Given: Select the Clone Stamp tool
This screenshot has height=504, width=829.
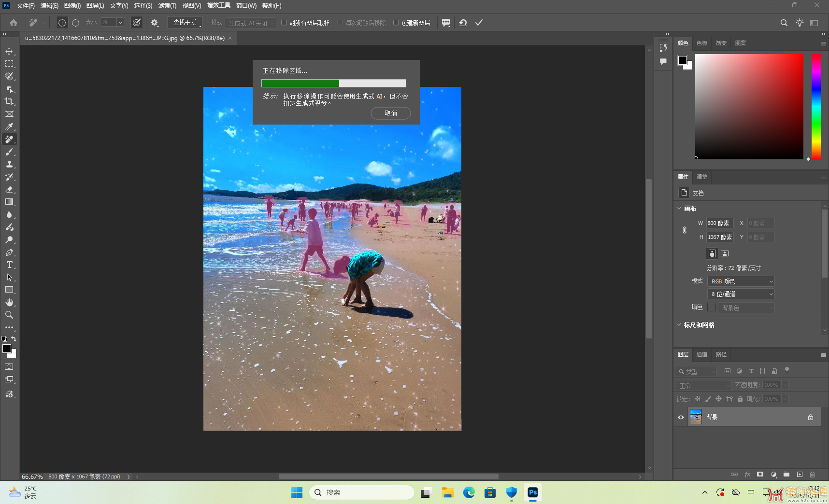Looking at the screenshot, I should tap(9, 165).
